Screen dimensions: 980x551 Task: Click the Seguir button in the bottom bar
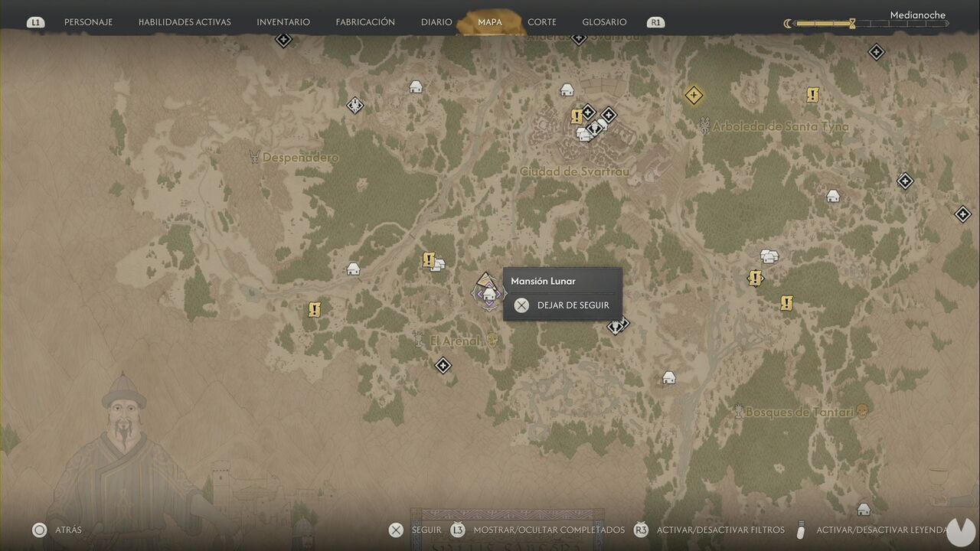tap(415, 530)
